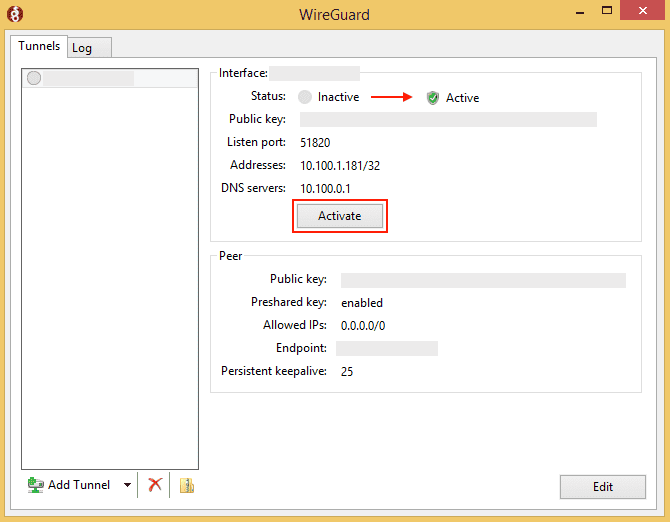670x522 pixels.
Task: Click the Inactive status text
Action: [338, 97]
